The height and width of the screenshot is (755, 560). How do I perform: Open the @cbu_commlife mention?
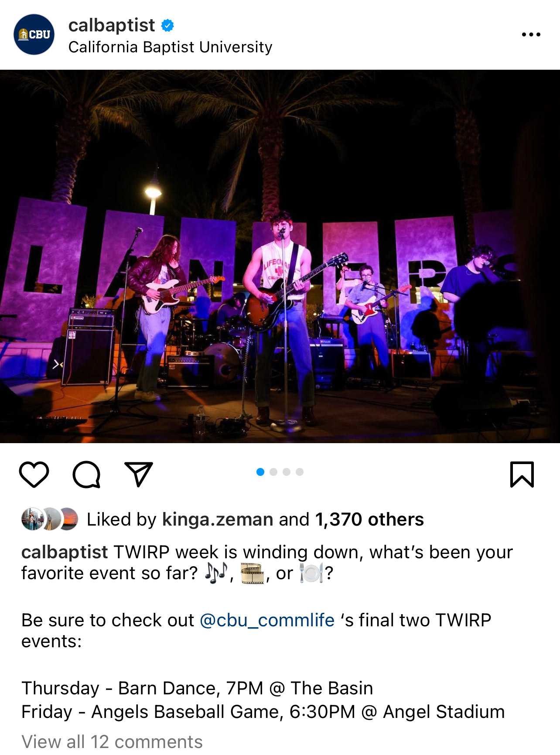pos(267,620)
